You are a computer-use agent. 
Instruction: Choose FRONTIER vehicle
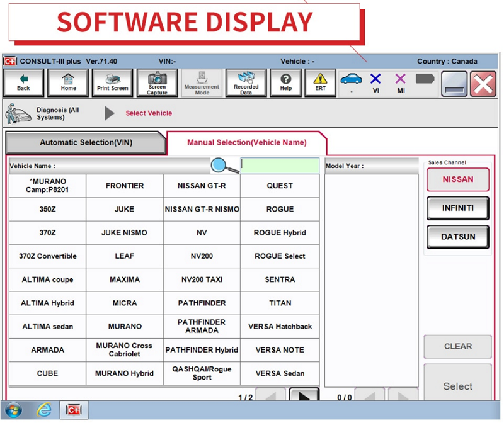point(125,186)
